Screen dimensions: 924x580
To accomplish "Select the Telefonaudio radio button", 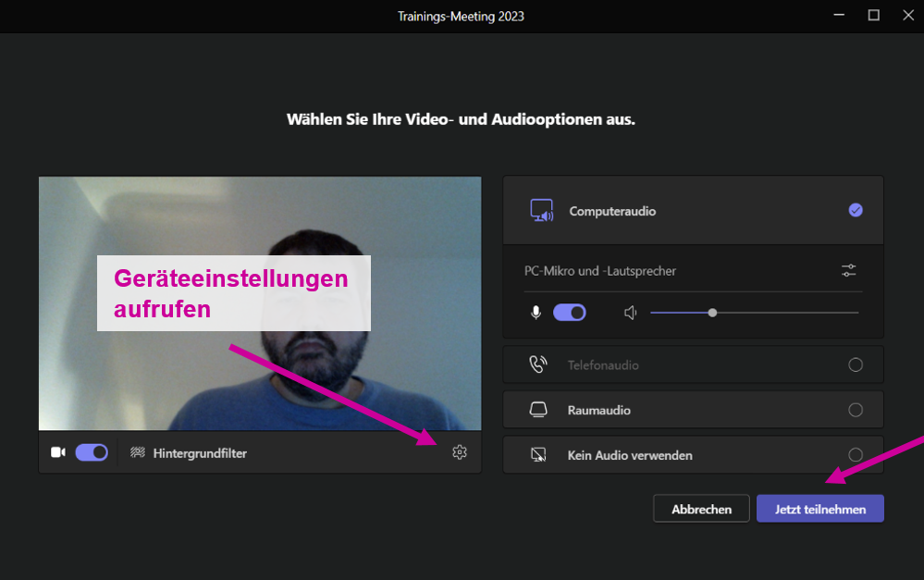I will (x=856, y=364).
